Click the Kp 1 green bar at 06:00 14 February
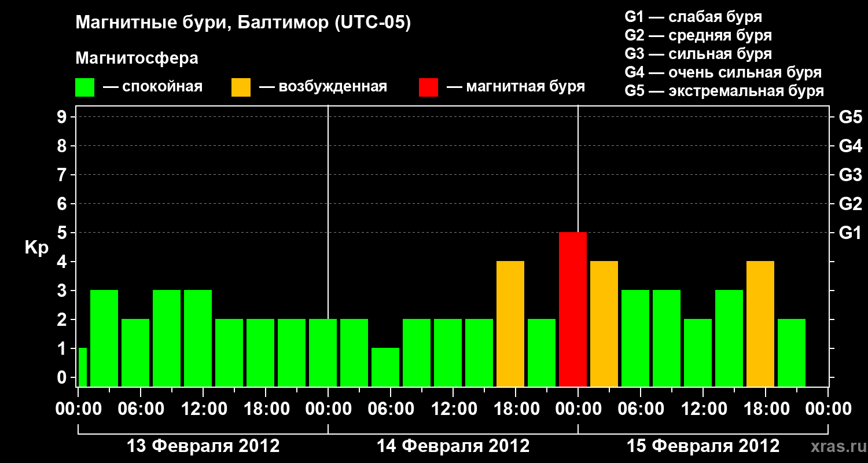 coord(385,367)
